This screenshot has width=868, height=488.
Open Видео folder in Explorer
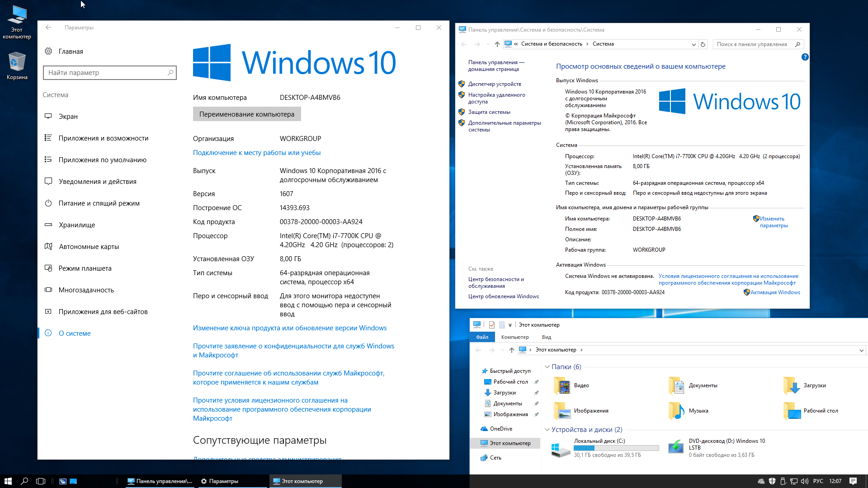(x=571, y=385)
